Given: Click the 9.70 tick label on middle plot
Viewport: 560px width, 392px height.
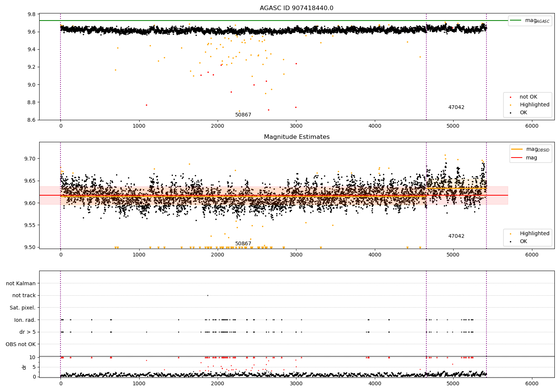Looking at the screenshot, I should point(30,159).
